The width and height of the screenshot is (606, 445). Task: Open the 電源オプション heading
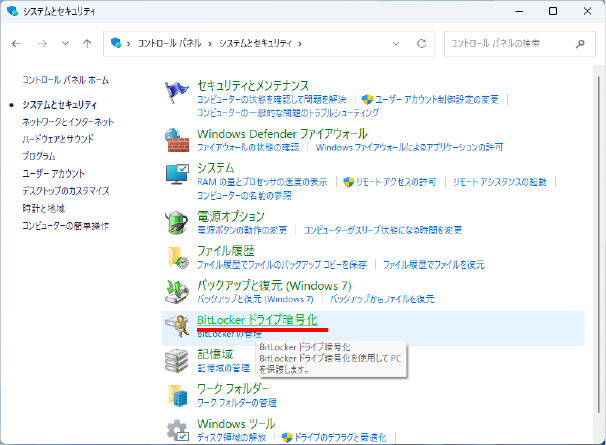pos(231,217)
